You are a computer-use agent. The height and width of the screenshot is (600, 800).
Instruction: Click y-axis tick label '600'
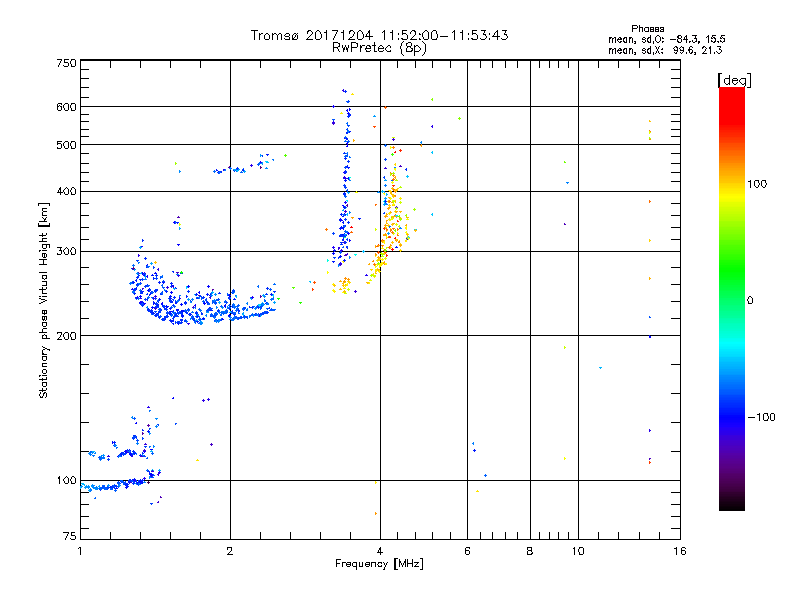[66, 107]
